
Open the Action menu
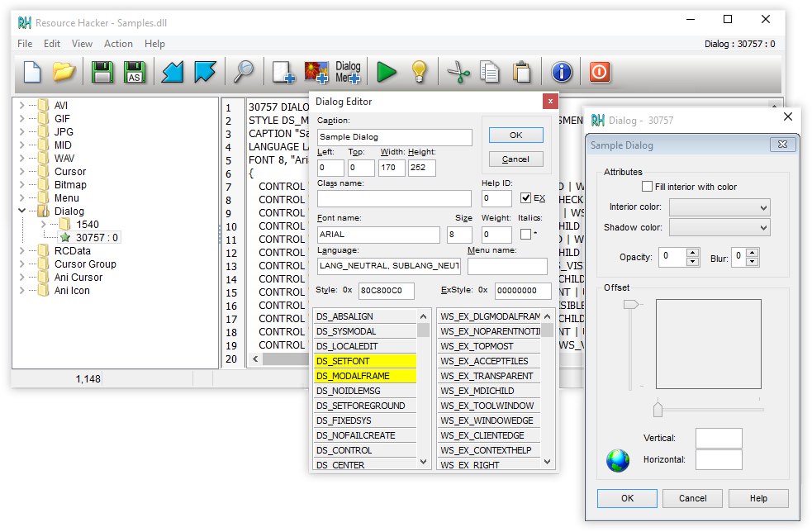[118, 44]
